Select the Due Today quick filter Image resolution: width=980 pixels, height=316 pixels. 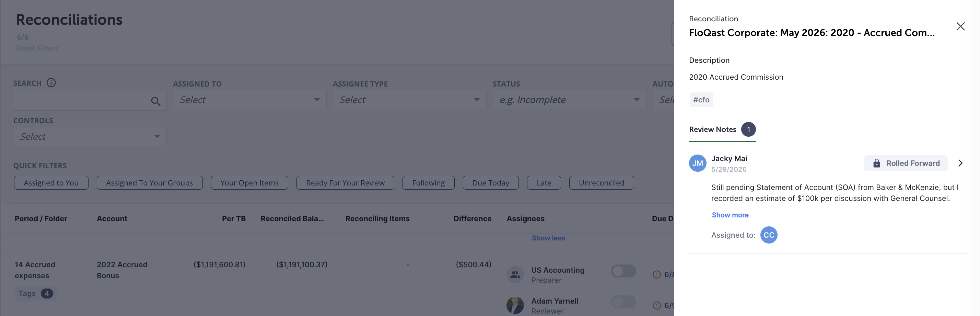pos(491,183)
